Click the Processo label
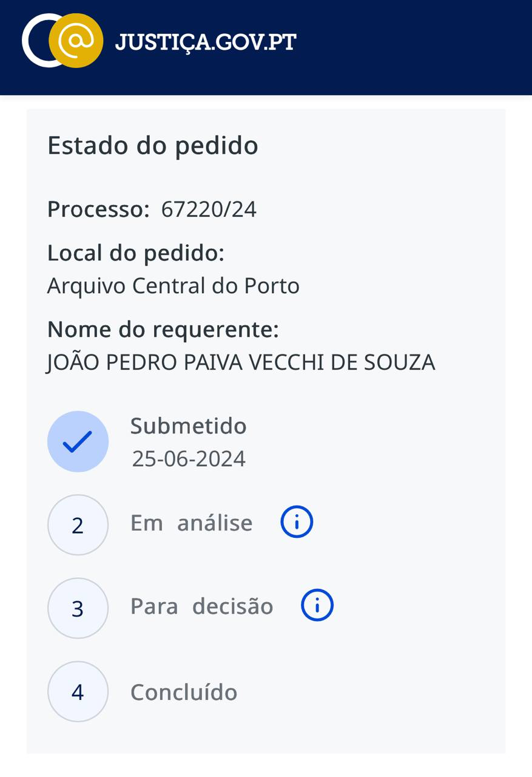 (98, 209)
